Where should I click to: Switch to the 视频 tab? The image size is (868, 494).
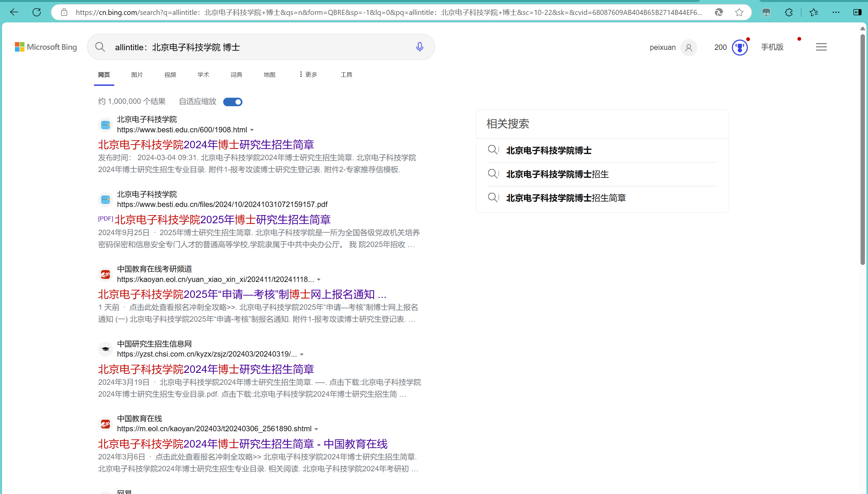170,75
